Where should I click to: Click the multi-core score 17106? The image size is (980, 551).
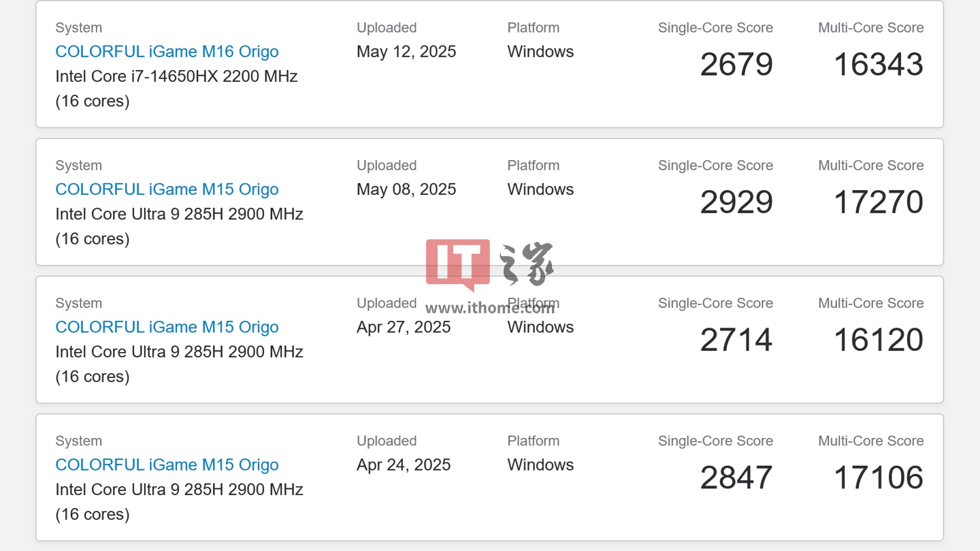click(878, 477)
